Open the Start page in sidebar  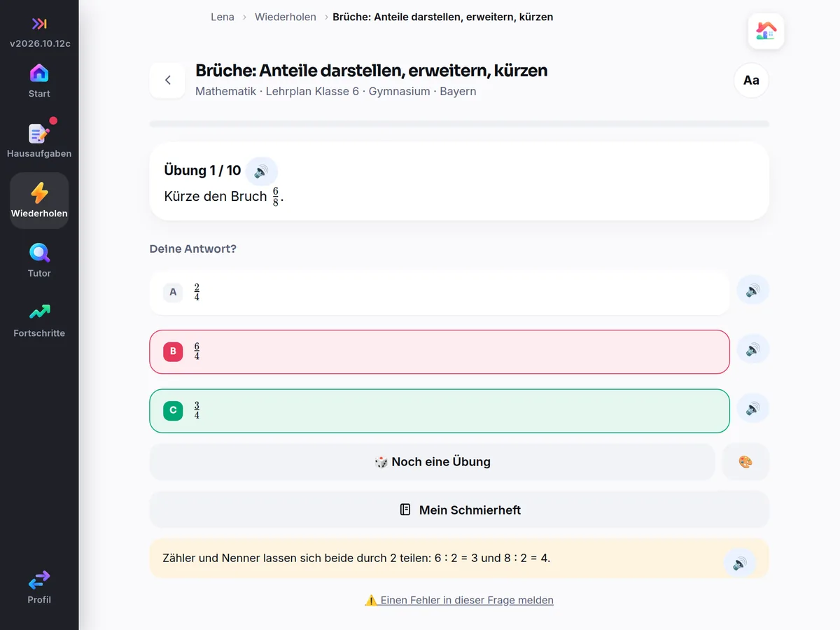(x=39, y=81)
